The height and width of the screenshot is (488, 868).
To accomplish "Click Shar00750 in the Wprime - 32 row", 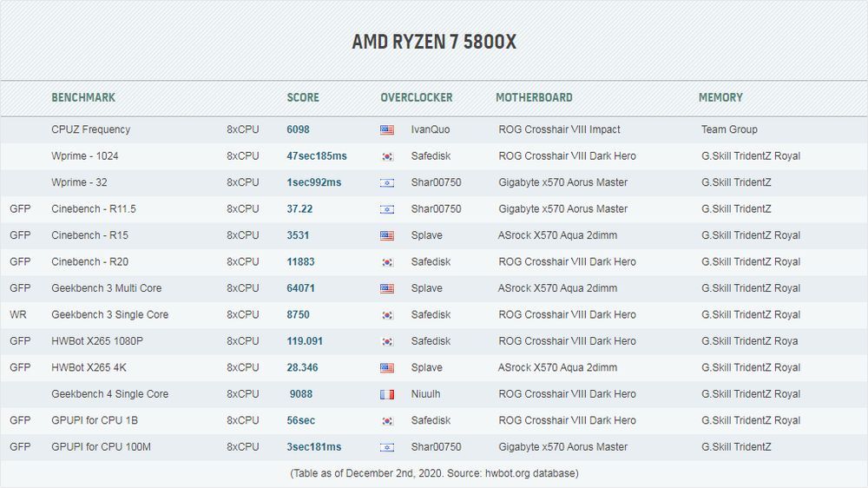I will (436, 182).
